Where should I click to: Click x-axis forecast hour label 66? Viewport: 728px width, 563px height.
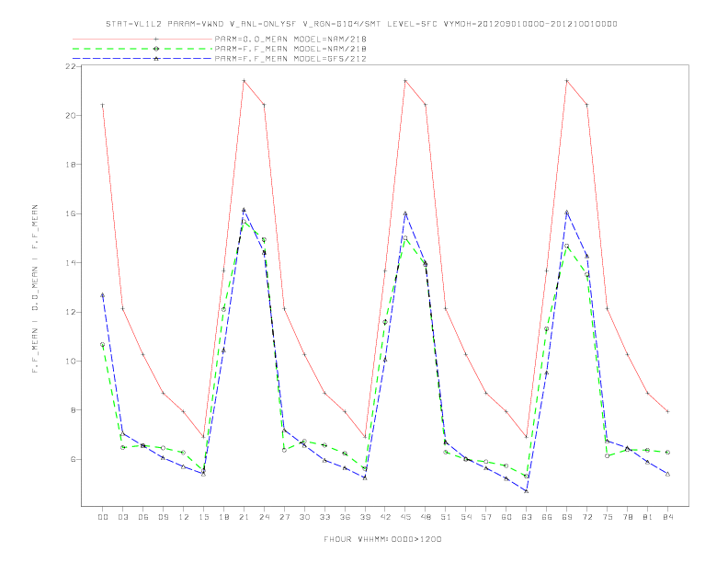pyautogui.click(x=547, y=517)
